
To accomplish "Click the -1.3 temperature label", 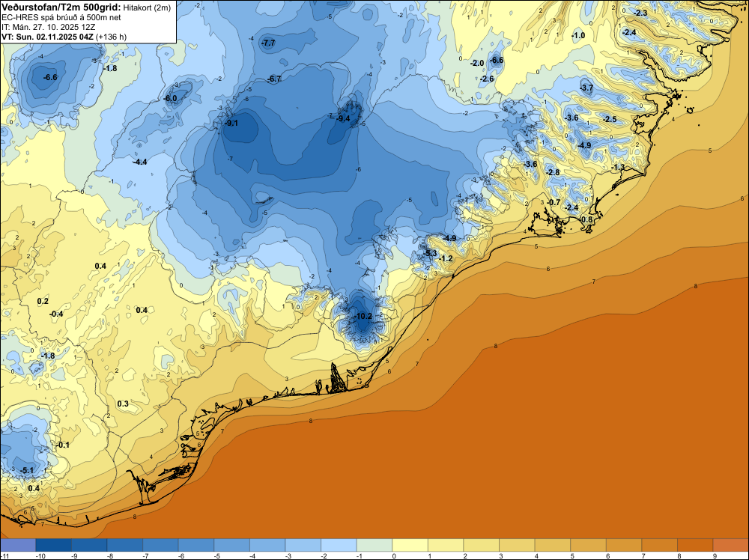I will point(618,167).
